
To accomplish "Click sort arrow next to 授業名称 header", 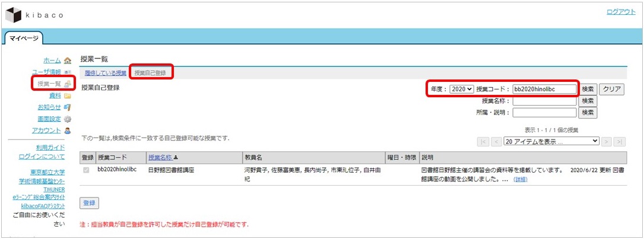I will coord(176,157).
